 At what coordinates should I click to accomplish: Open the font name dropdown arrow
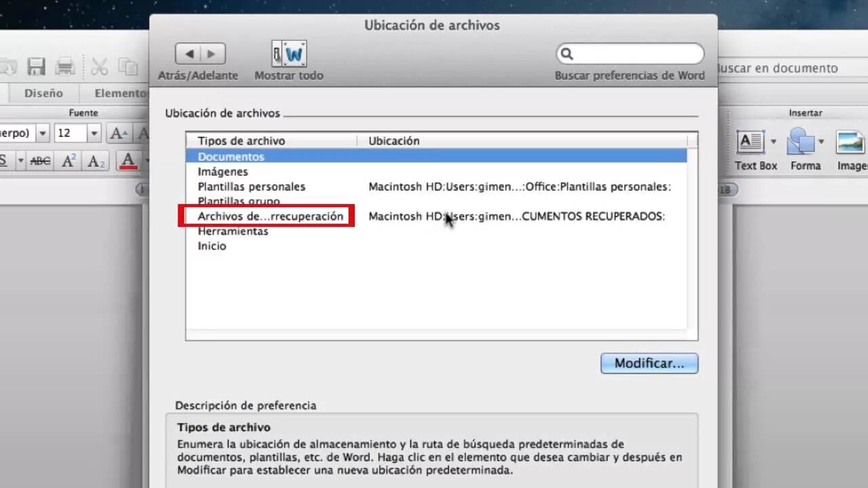(43, 134)
